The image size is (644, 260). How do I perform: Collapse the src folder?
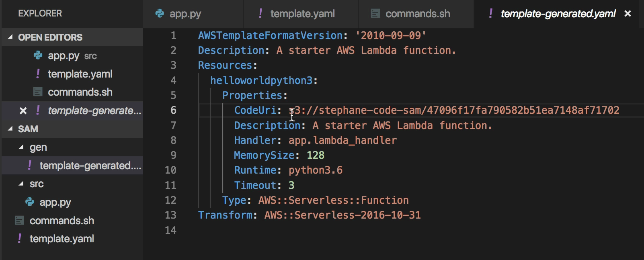[21, 184]
